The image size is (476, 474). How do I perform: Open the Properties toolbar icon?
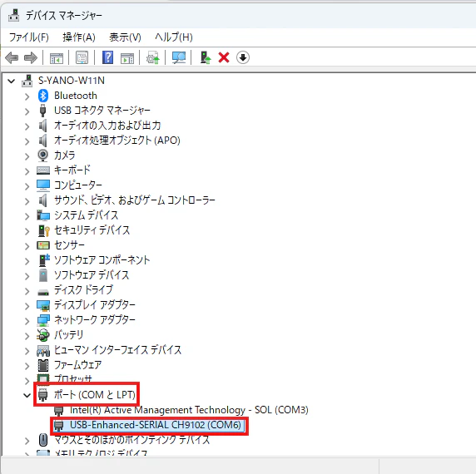[x=82, y=57]
